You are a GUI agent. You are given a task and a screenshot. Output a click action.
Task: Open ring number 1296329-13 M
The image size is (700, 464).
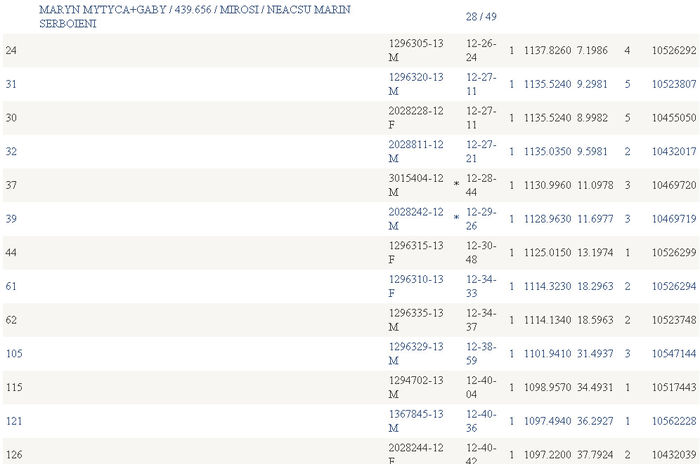pyautogui.click(x=416, y=354)
